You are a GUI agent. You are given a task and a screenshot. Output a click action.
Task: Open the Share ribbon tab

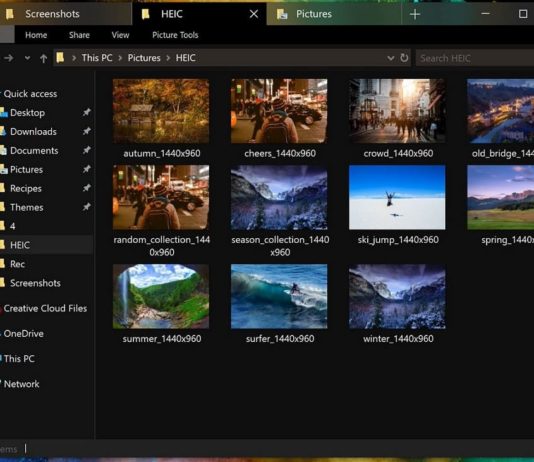79,35
